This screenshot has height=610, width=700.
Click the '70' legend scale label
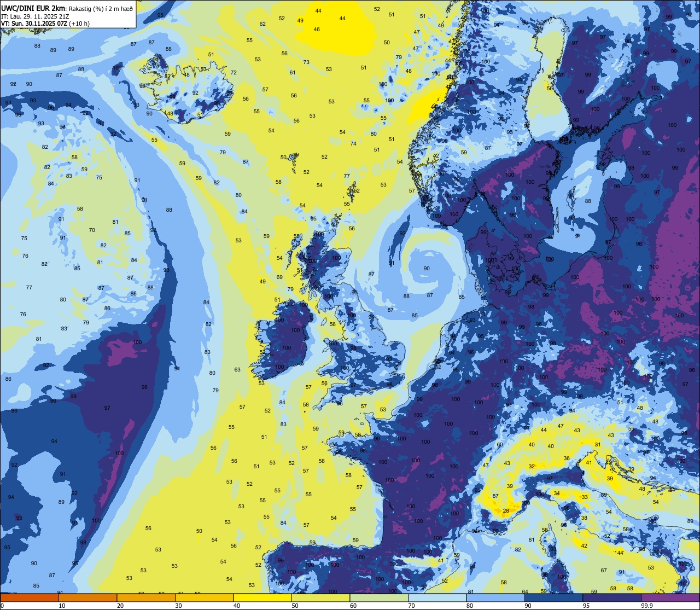pyautogui.click(x=411, y=606)
